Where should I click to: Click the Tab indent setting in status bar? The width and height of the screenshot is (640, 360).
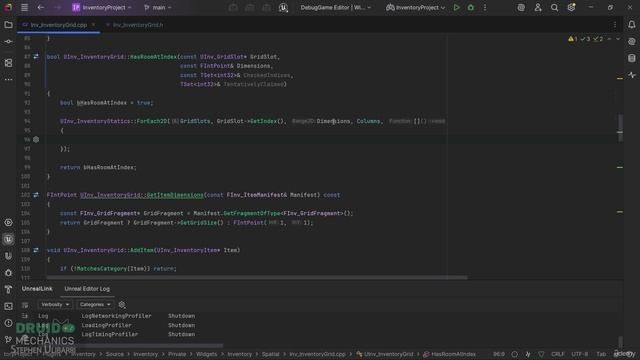(601, 354)
